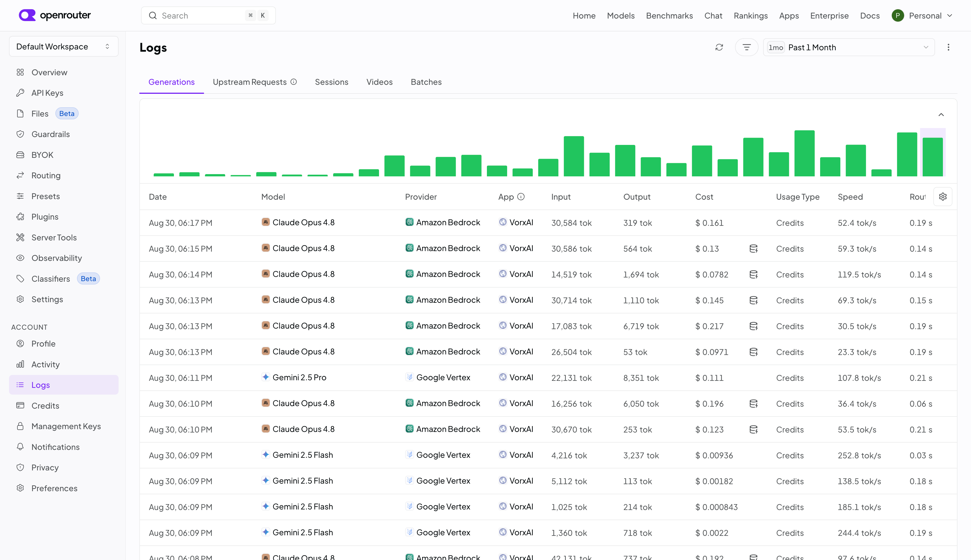Open Benchmarks in top navigation

pos(670,16)
